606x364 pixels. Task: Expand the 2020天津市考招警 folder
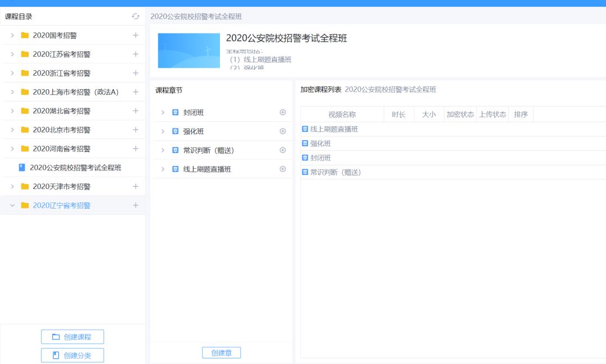pyautogui.click(x=12, y=186)
